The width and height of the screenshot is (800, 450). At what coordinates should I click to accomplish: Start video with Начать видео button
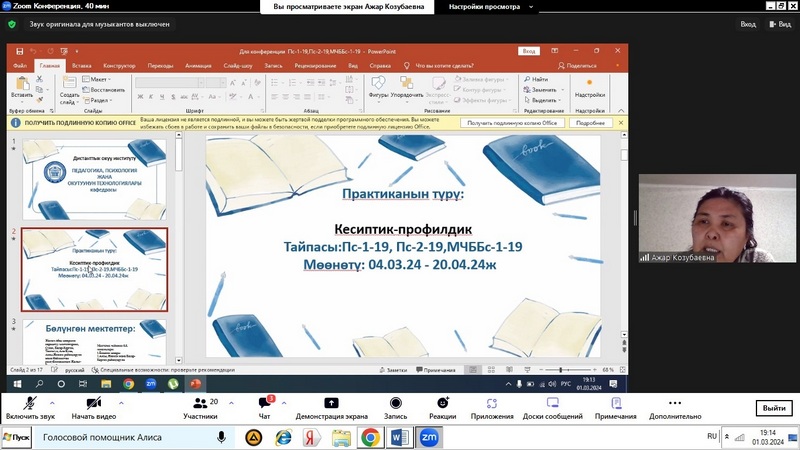[x=93, y=407]
